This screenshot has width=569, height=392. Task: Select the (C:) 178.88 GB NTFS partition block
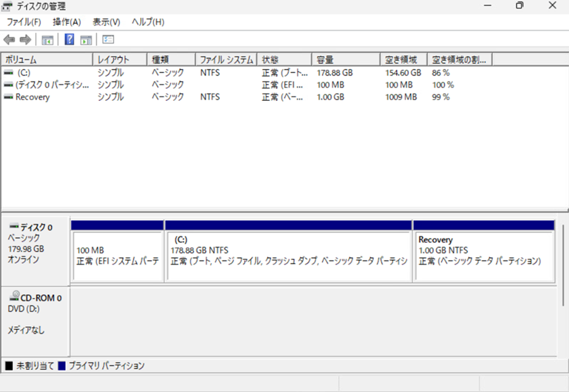(x=289, y=251)
